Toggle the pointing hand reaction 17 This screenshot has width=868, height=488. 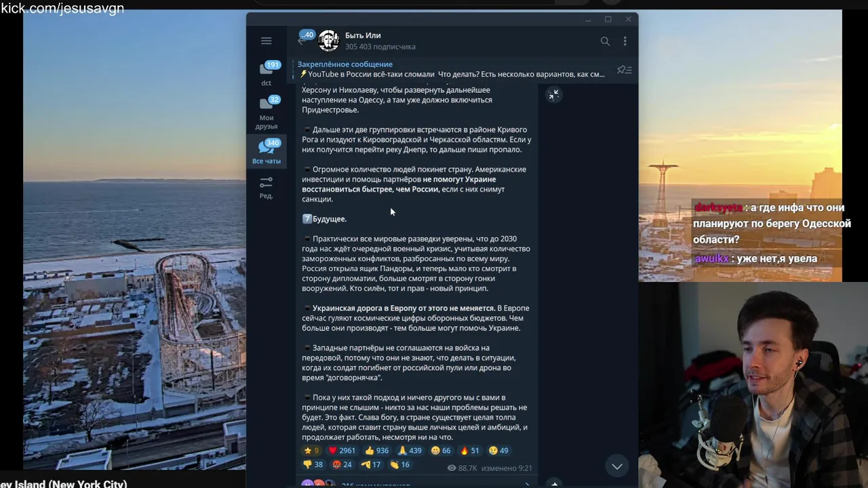371,464
